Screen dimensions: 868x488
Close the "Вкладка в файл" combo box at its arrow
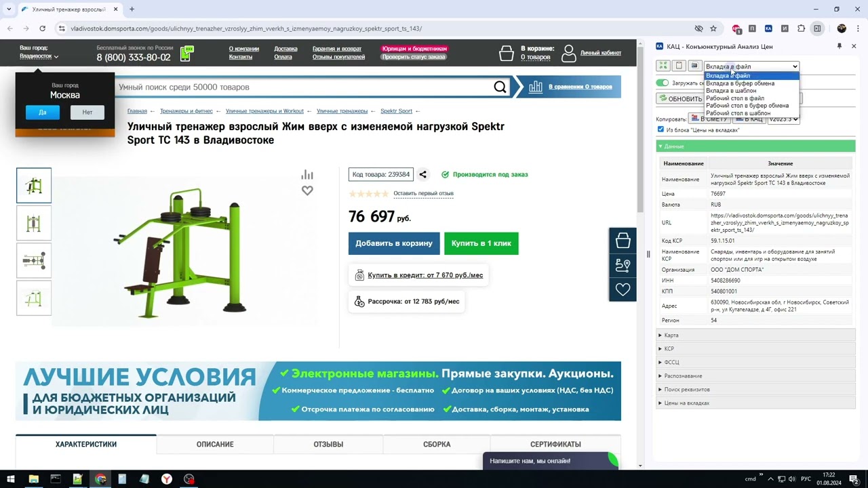point(795,66)
